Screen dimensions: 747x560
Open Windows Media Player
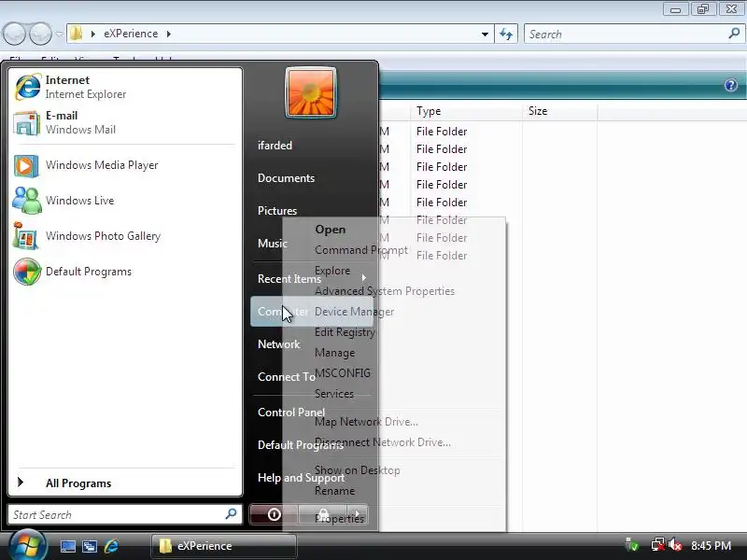coord(125,165)
